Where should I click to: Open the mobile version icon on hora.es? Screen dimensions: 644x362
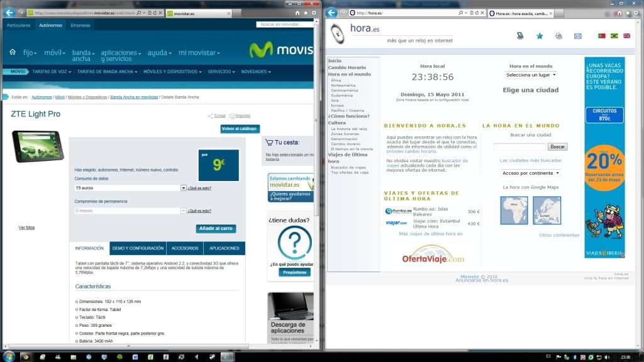[x=520, y=36]
